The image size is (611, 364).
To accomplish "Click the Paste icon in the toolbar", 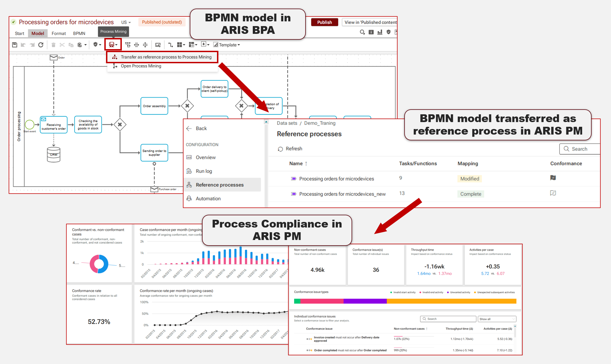I will click(80, 45).
